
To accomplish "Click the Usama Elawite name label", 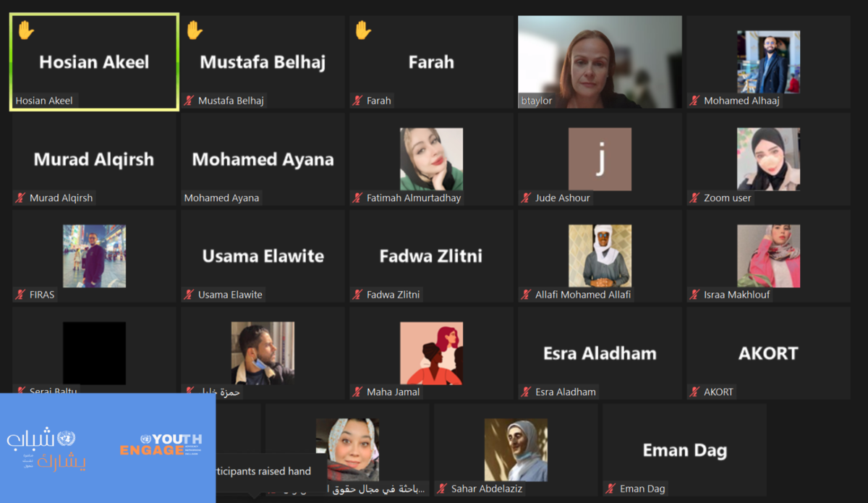I will pyautogui.click(x=230, y=295).
